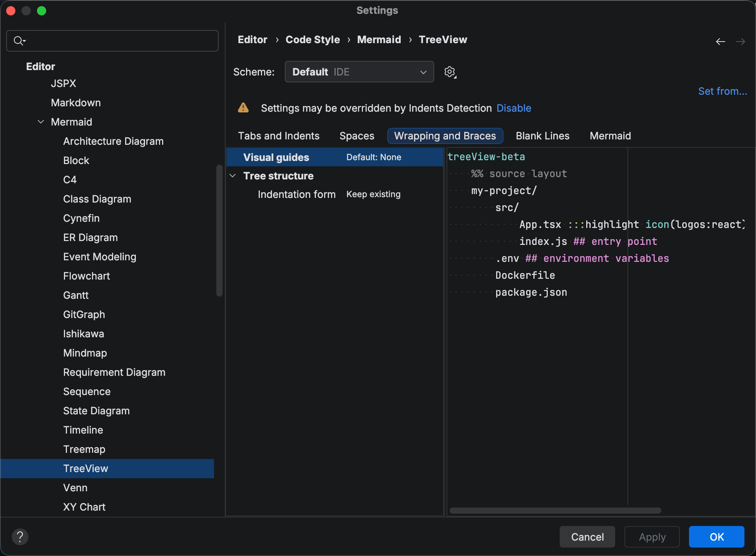Open Architecture Diagram settings
The width and height of the screenshot is (756, 556).
coord(113,141)
